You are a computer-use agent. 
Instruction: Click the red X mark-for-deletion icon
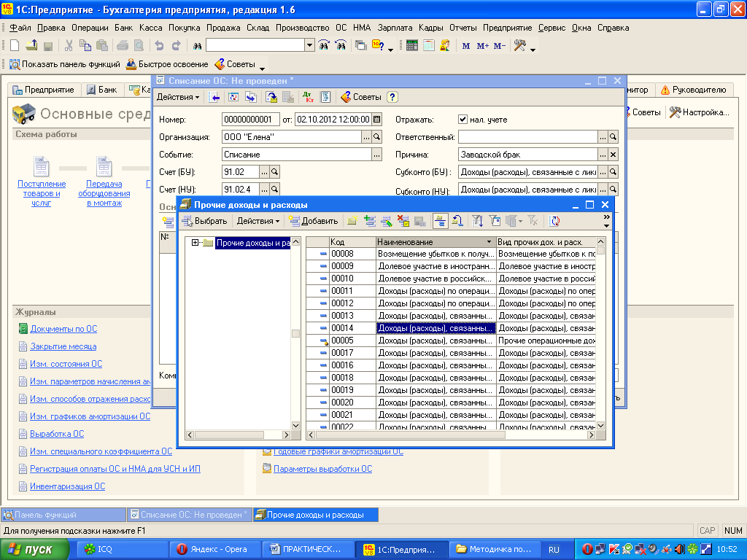pyautogui.click(x=403, y=221)
